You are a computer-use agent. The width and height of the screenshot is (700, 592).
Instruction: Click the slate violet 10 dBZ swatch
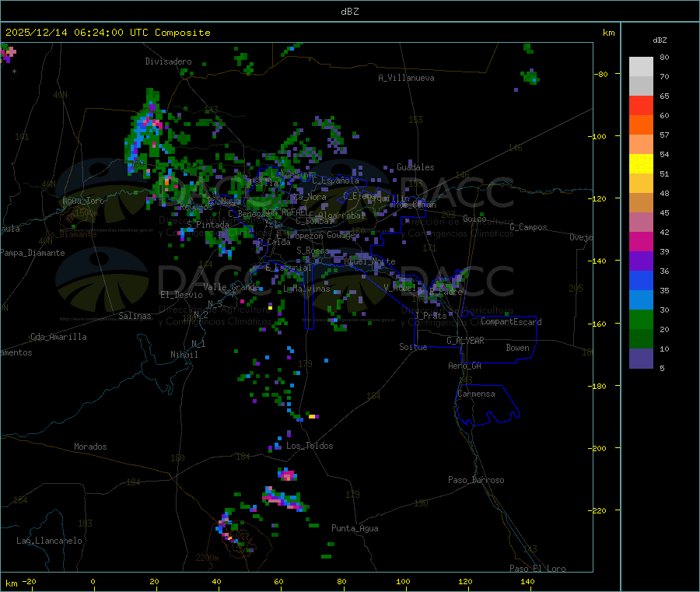(x=641, y=359)
